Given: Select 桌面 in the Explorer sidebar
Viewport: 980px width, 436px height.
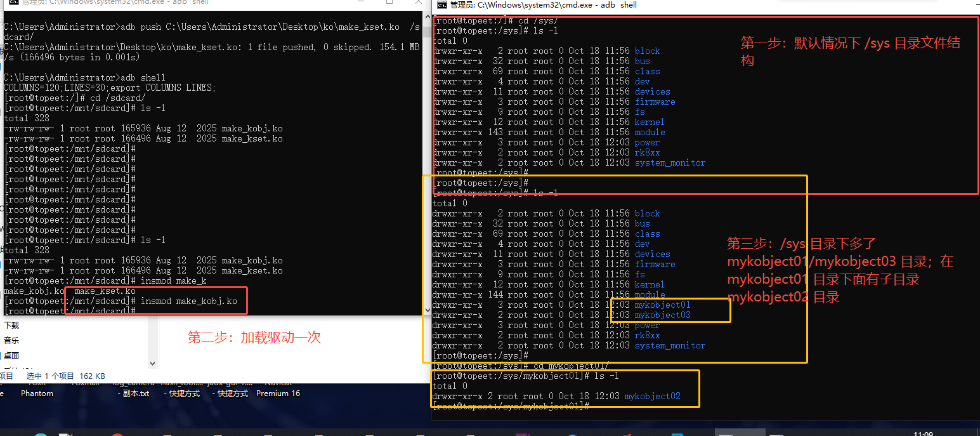Looking at the screenshot, I should (11, 355).
